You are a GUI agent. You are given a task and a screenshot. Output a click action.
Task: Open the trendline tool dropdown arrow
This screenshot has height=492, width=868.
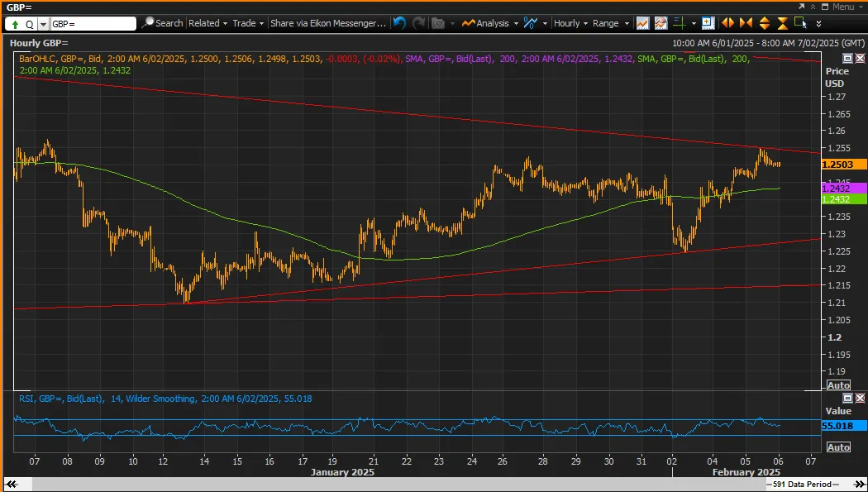click(x=545, y=23)
